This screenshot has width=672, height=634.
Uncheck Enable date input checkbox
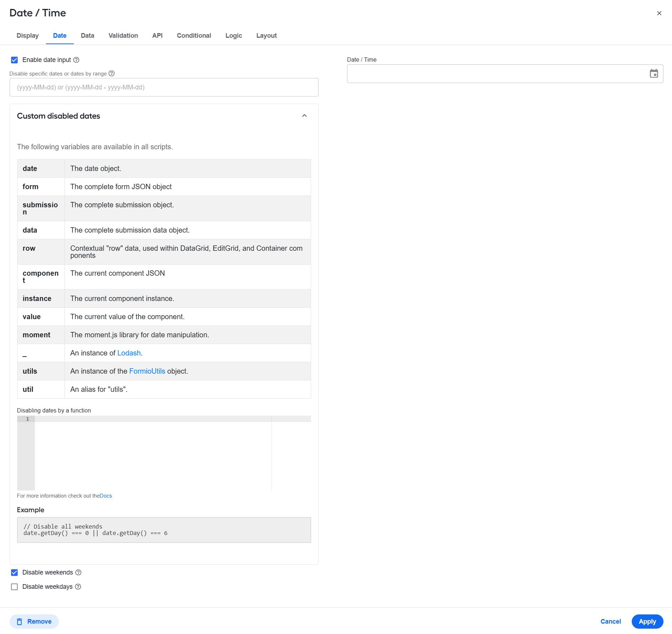[x=14, y=60]
